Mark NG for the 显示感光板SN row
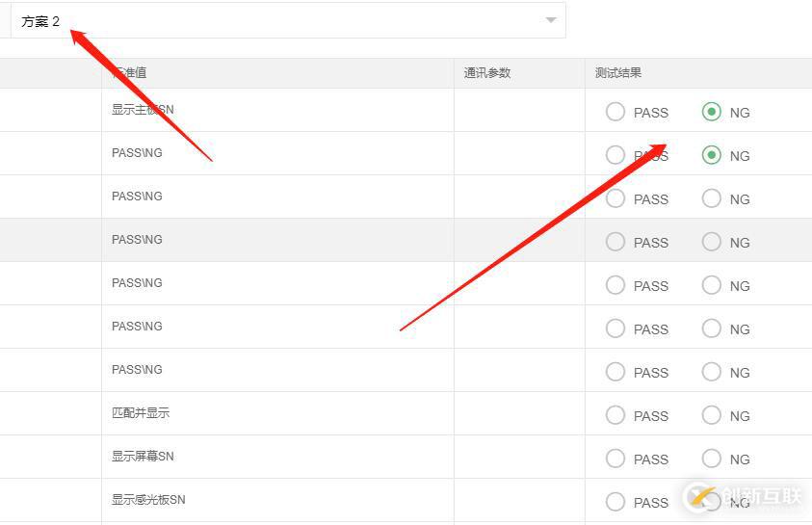The height and width of the screenshot is (525, 812). [712, 502]
